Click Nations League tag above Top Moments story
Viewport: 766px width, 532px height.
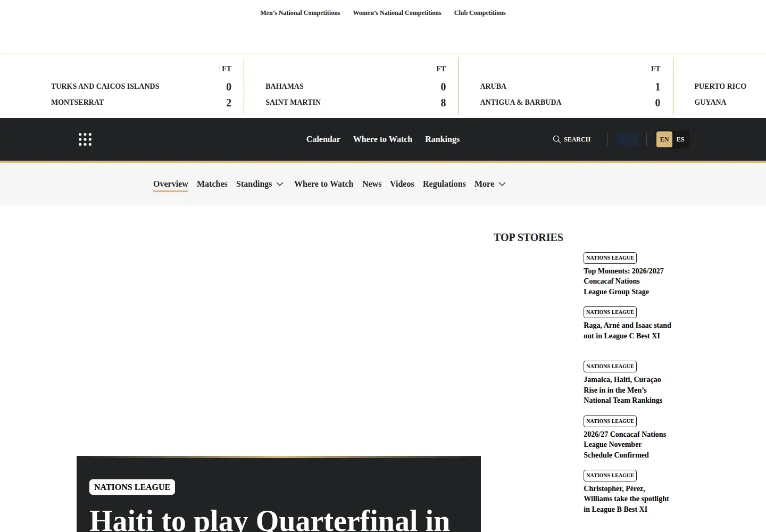click(x=610, y=258)
